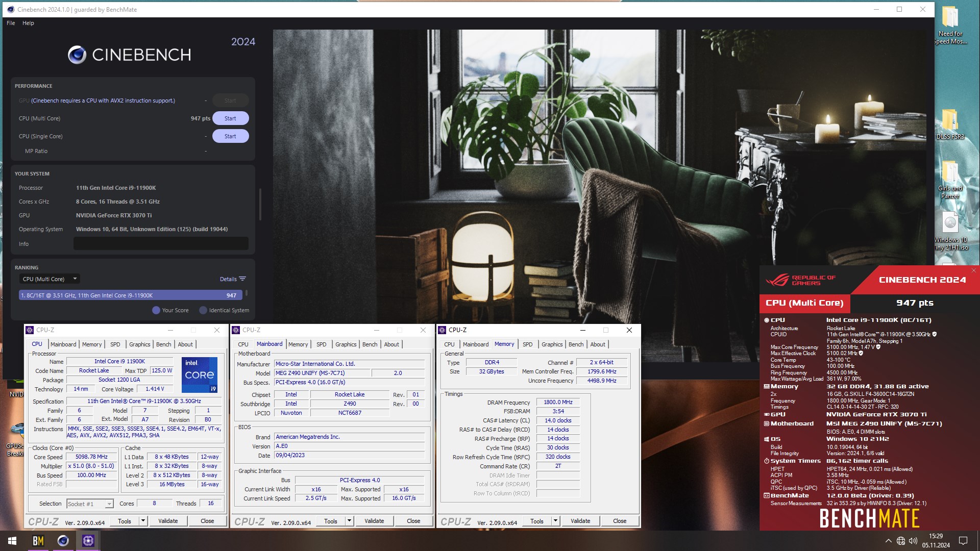This screenshot has width=980, height=551.
Task: Click Mem Controller Freq 1799.6 MHz value
Action: [x=602, y=372]
